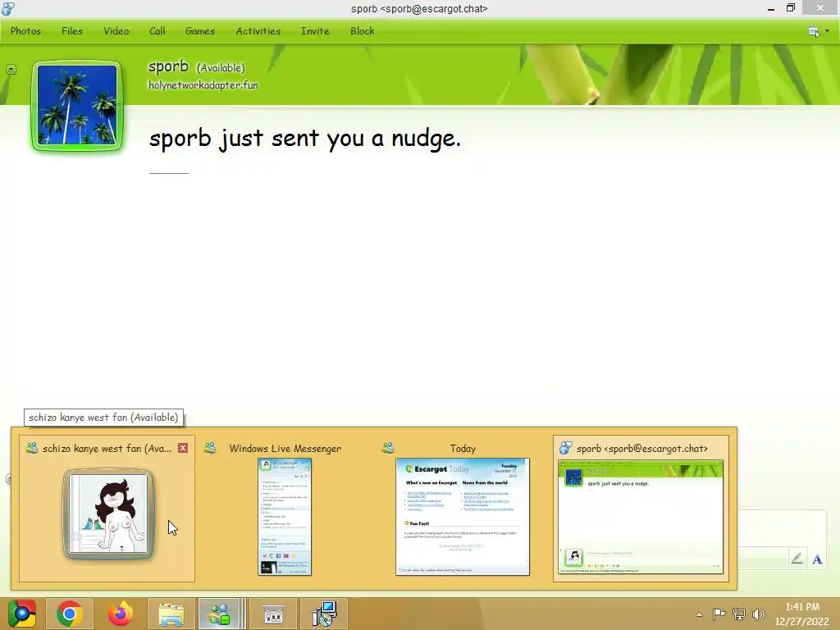Click the (Available) status text next to sporb

(221, 68)
